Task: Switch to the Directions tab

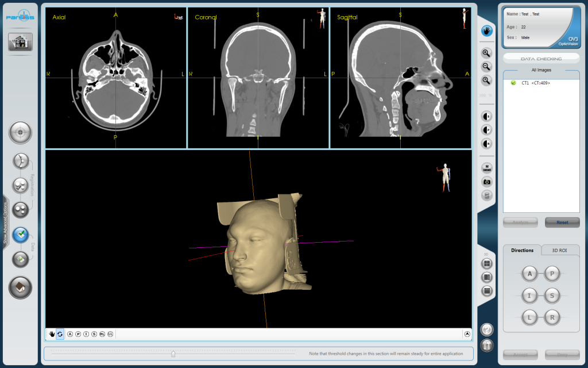Action: [x=522, y=250]
